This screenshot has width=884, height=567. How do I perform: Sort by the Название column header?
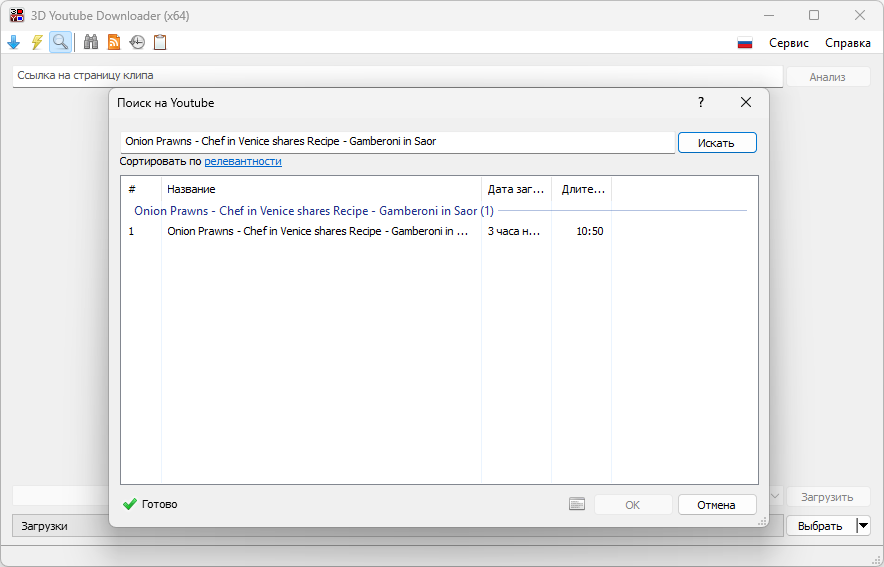tap(321, 189)
